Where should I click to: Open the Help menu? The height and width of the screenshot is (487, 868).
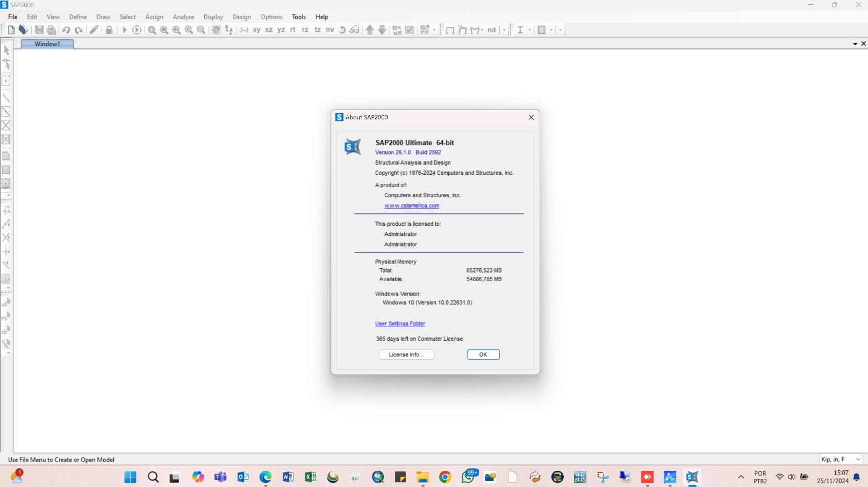pos(322,17)
